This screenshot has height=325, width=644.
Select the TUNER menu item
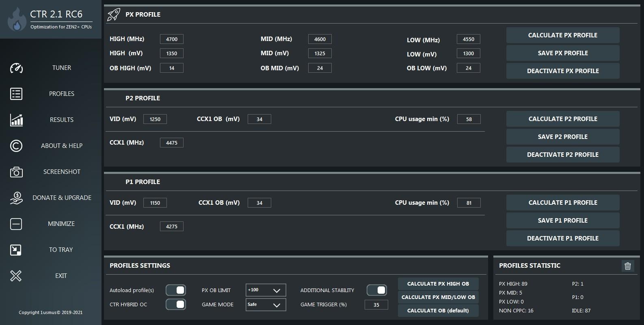(x=62, y=68)
